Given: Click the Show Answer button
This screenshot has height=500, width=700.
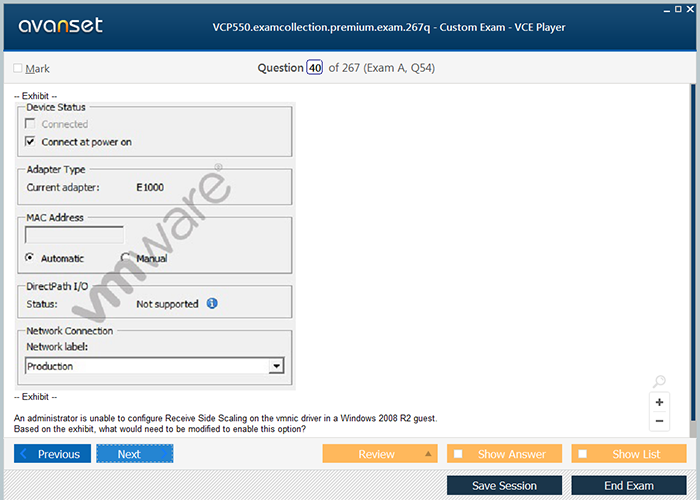Looking at the screenshot, I should pos(504,454).
